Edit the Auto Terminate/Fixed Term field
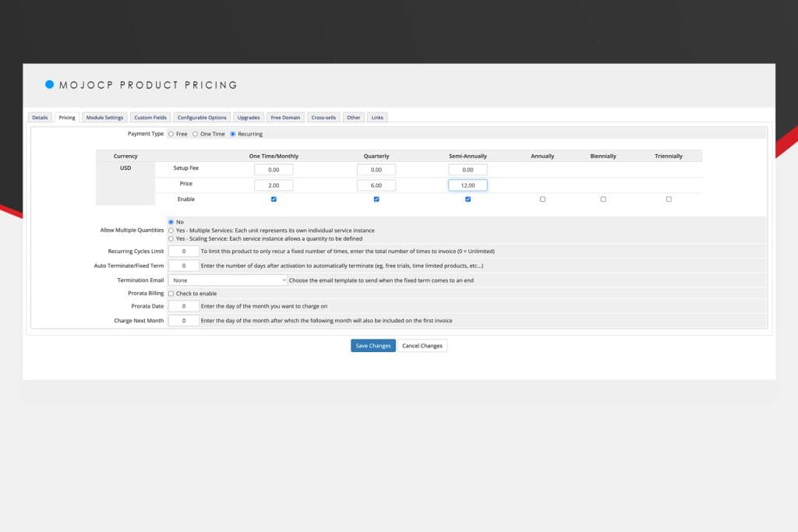Screen dimensions: 798x532 (x=184, y=266)
